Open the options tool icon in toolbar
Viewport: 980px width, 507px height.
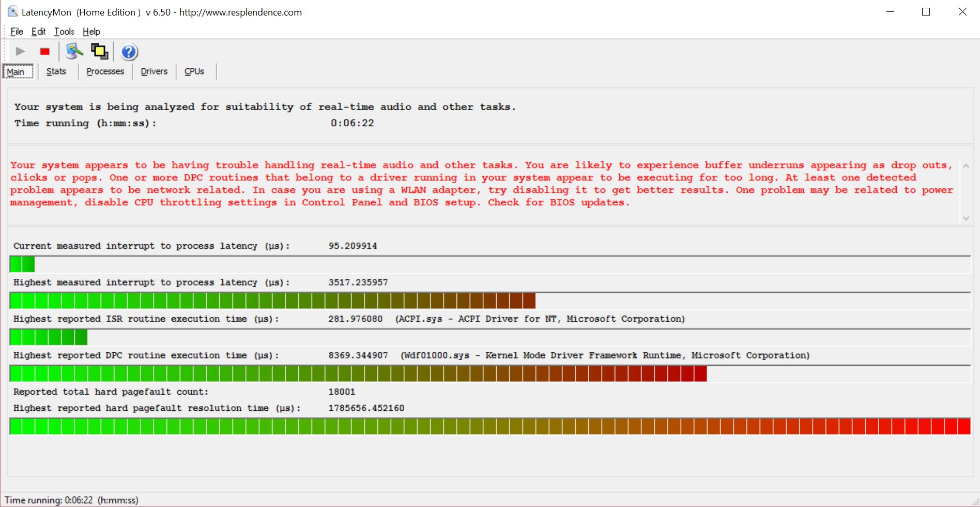74,51
